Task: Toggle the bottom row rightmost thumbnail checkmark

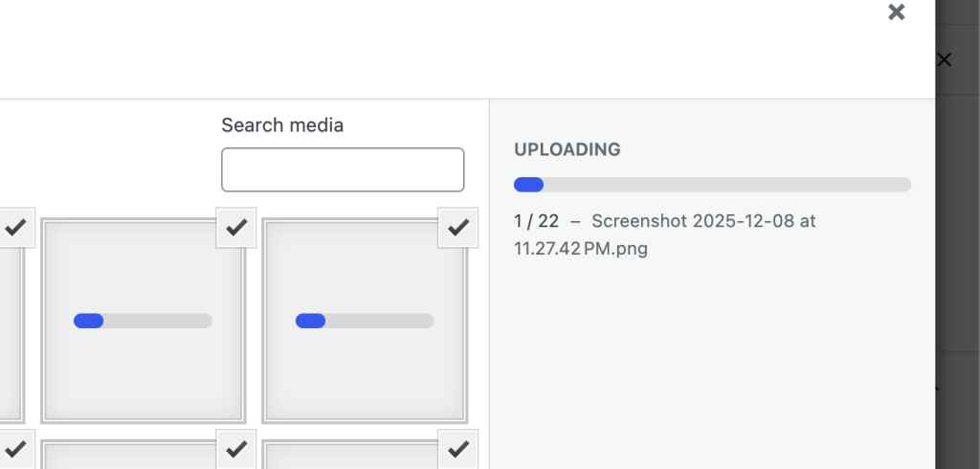Action: point(458,448)
